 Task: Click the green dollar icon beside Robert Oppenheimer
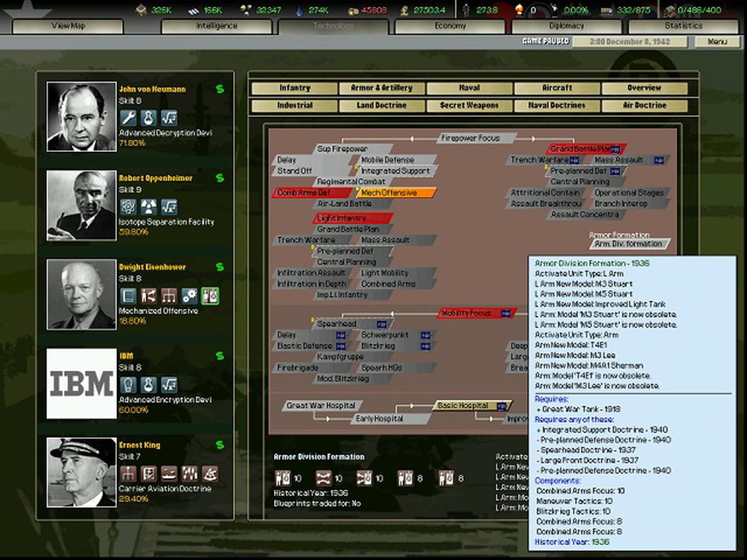(x=220, y=178)
